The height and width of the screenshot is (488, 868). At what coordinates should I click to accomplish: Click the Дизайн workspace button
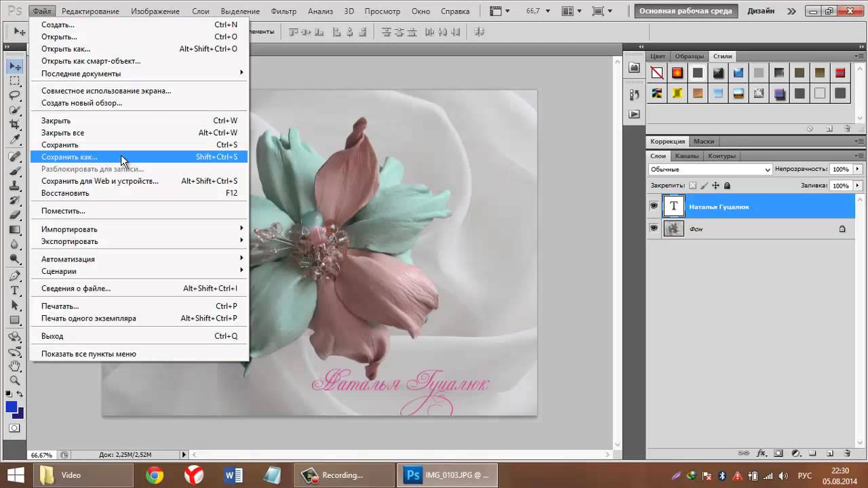[x=761, y=11]
